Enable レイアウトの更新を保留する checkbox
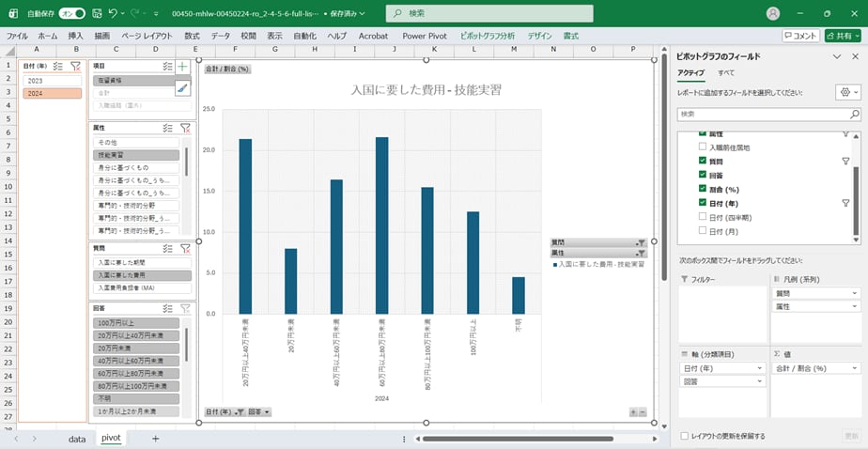This screenshot has height=449, width=868. 684,436
